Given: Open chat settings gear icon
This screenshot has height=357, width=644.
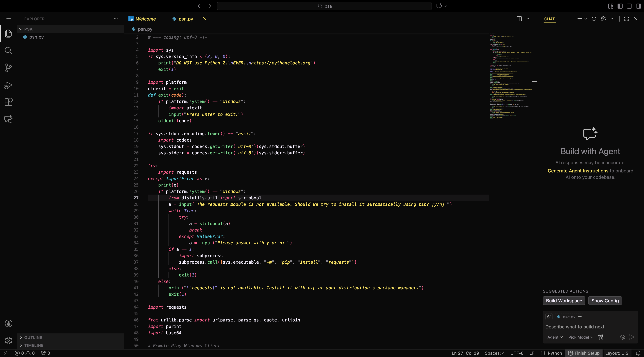Looking at the screenshot, I should pyautogui.click(x=603, y=19).
